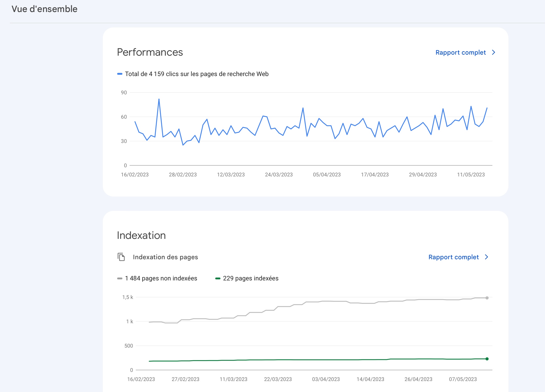Click the chevron arrow beside Performances Rapport complet
The image size is (545, 392).
493,53
